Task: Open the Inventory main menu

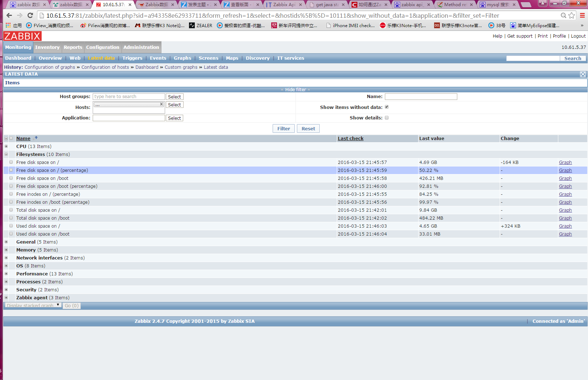Action: (47, 47)
